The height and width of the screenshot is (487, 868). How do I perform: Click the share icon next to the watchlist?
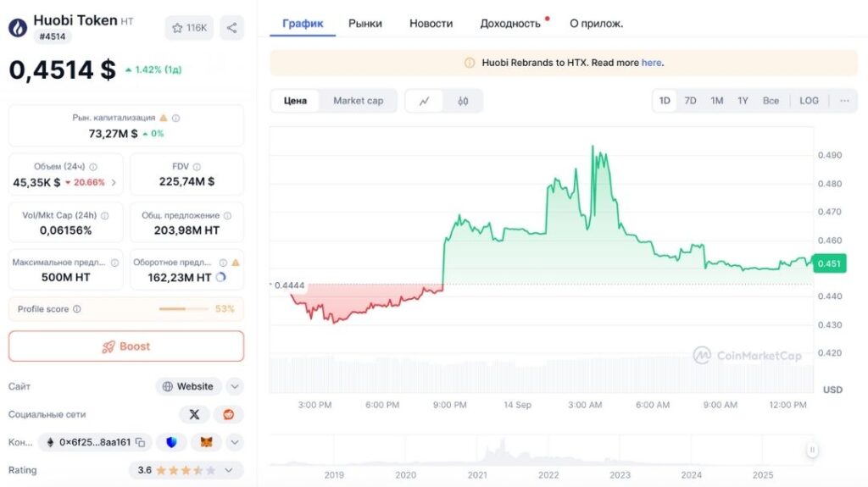tap(231, 28)
